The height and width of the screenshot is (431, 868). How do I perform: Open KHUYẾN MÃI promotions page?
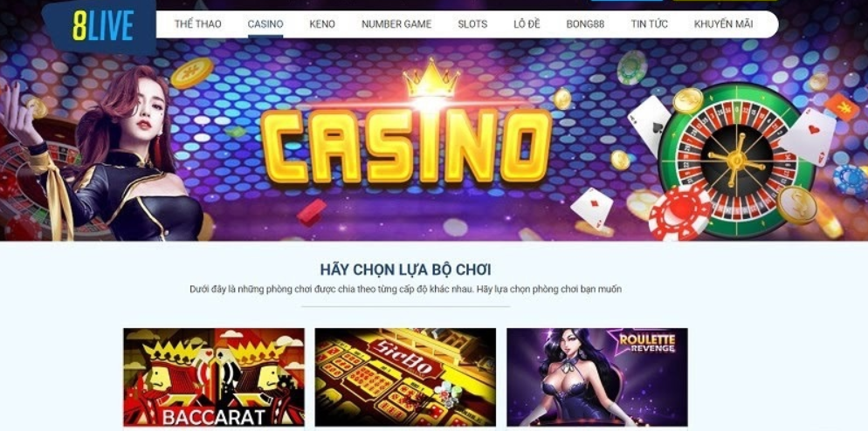[x=723, y=24]
